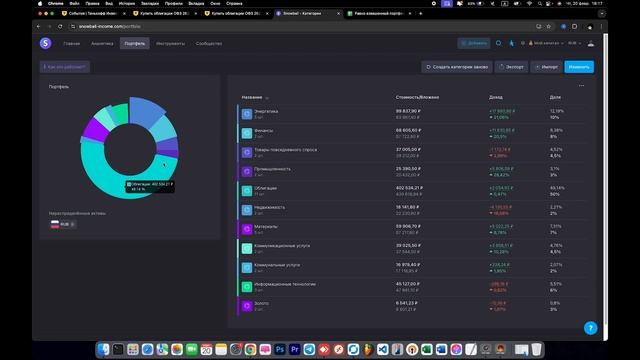Open the portfolio selector dropdown in header
This screenshot has height=360, width=640.
coord(546,43)
